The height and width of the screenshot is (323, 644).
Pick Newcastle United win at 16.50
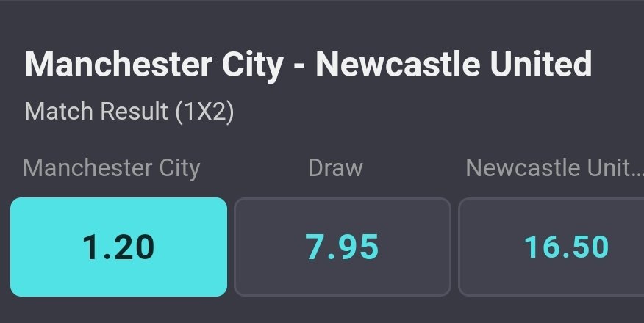click(551, 247)
